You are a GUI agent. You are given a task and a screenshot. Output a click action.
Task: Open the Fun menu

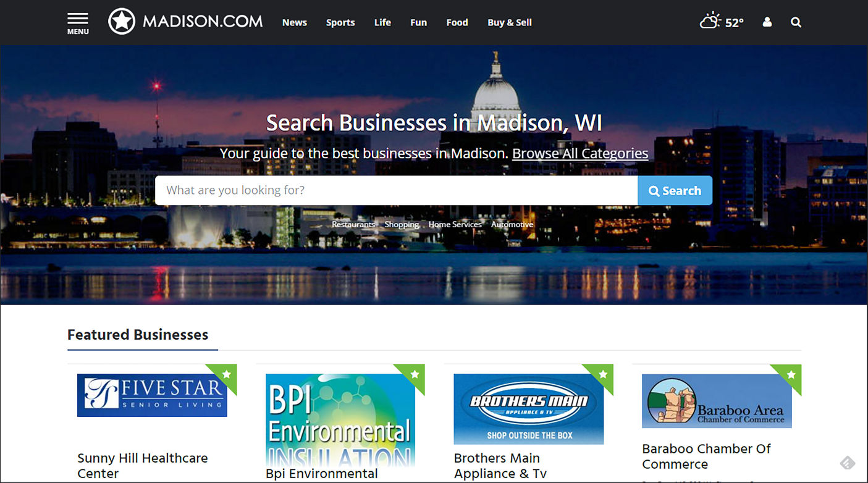(419, 22)
